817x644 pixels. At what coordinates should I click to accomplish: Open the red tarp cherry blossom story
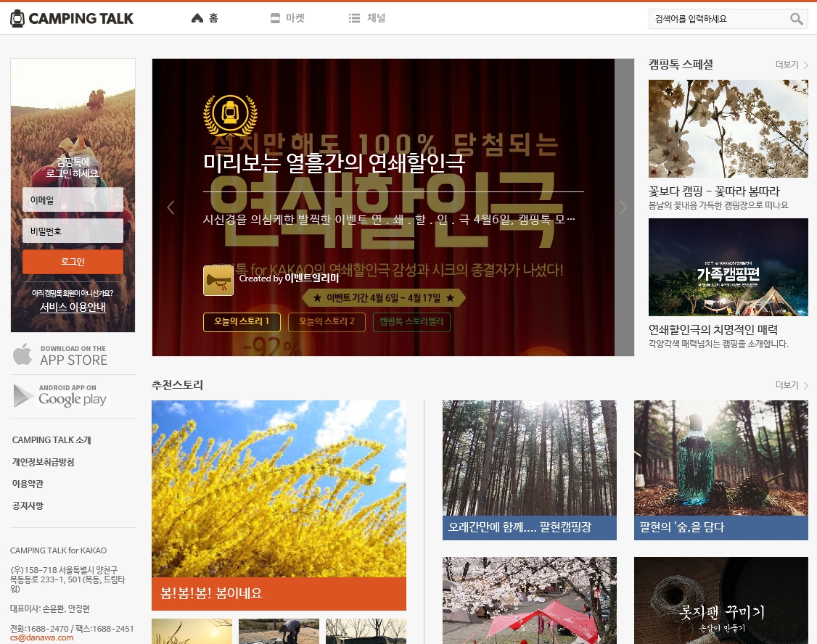530,600
